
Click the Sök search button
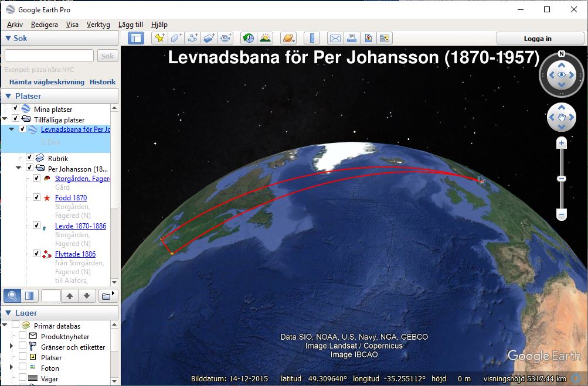point(108,56)
